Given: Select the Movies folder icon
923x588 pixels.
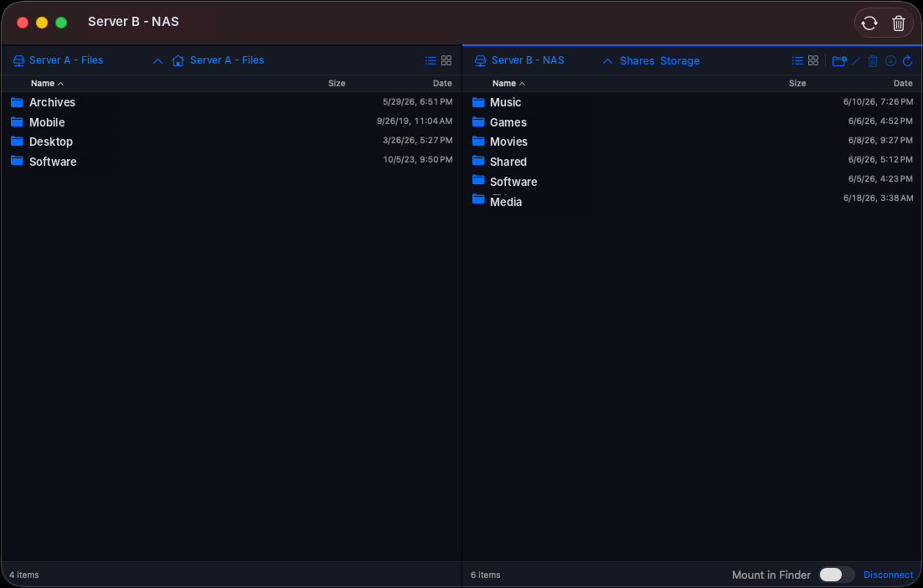Looking at the screenshot, I should coord(478,142).
